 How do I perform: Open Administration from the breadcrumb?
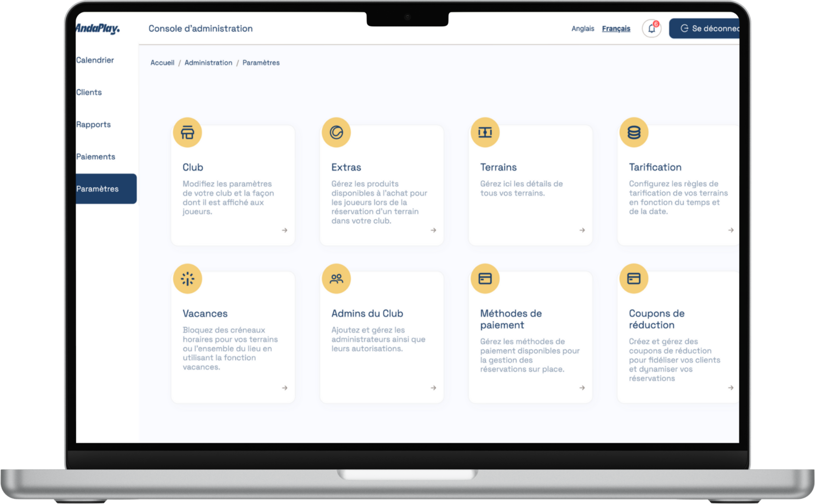coord(208,62)
